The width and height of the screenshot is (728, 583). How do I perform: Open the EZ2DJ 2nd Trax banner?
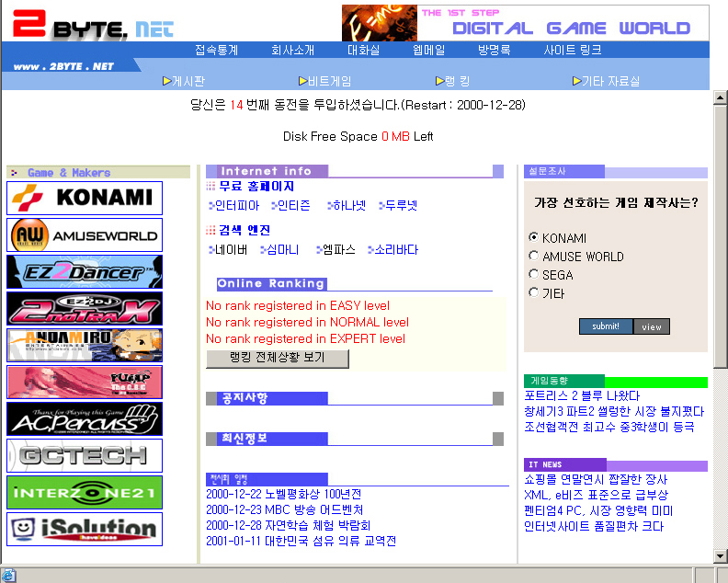click(x=85, y=308)
